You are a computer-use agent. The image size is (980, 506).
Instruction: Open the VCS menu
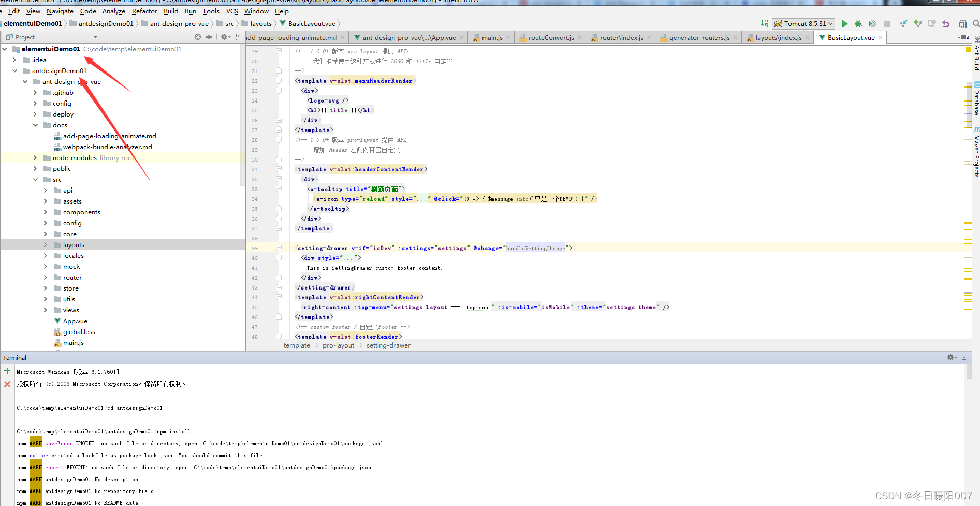[232, 11]
